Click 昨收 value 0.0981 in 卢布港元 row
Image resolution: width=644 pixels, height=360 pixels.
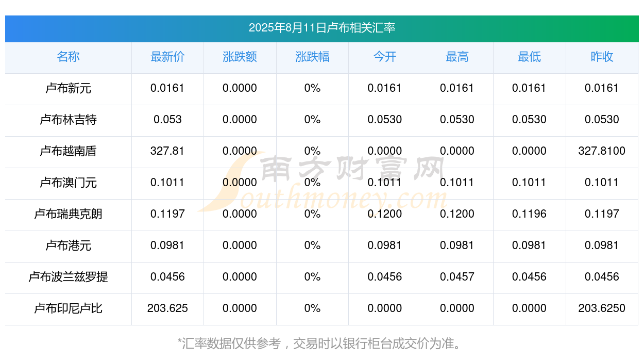(x=602, y=246)
